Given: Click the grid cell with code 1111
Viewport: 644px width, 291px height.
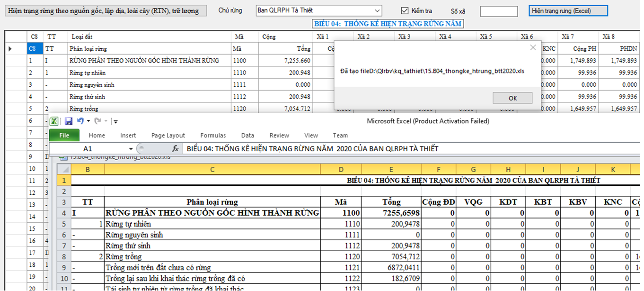Looking at the screenshot, I should click(x=245, y=85).
